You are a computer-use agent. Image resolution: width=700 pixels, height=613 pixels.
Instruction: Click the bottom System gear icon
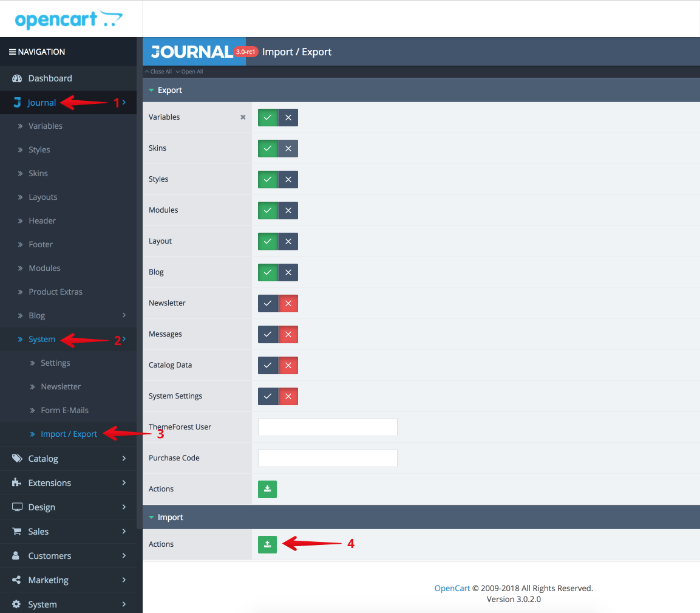16,604
